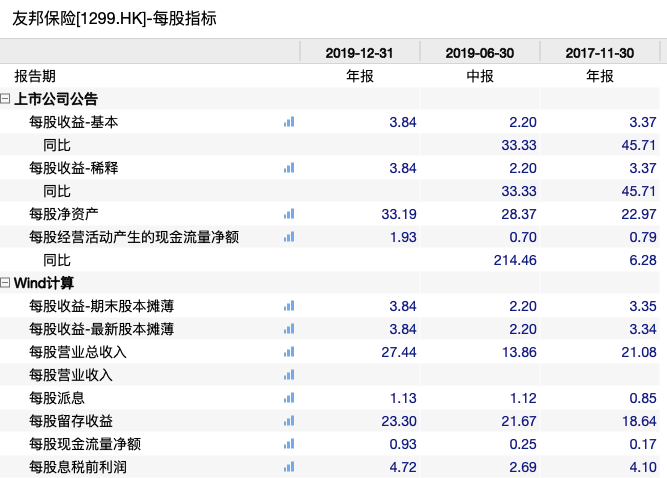This screenshot has height=478, width=667.
Task: Click the 4.72 EBIT value
Action: [403, 467]
